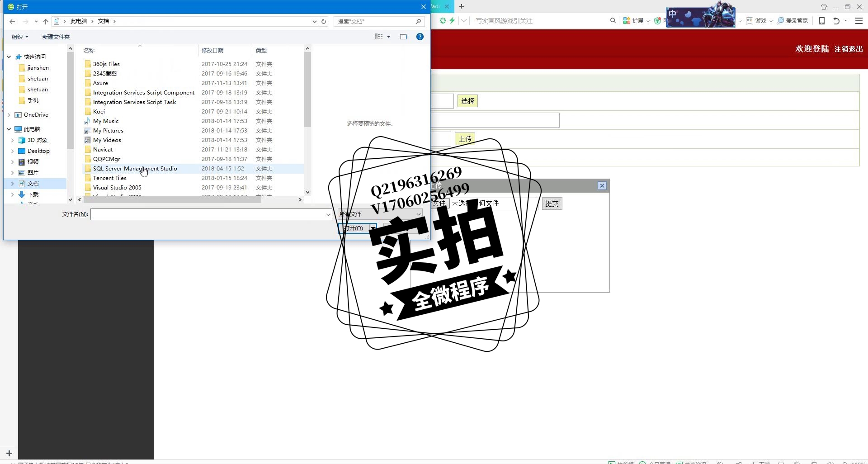Click the 打开(O) button
This screenshot has width=868, height=464.
pyautogui.click(x=354, y=228)
